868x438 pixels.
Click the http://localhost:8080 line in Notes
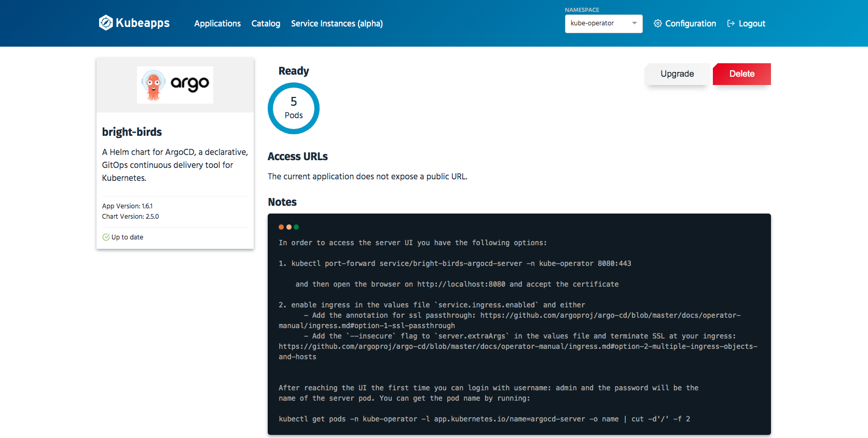click(x=457, y=284)
